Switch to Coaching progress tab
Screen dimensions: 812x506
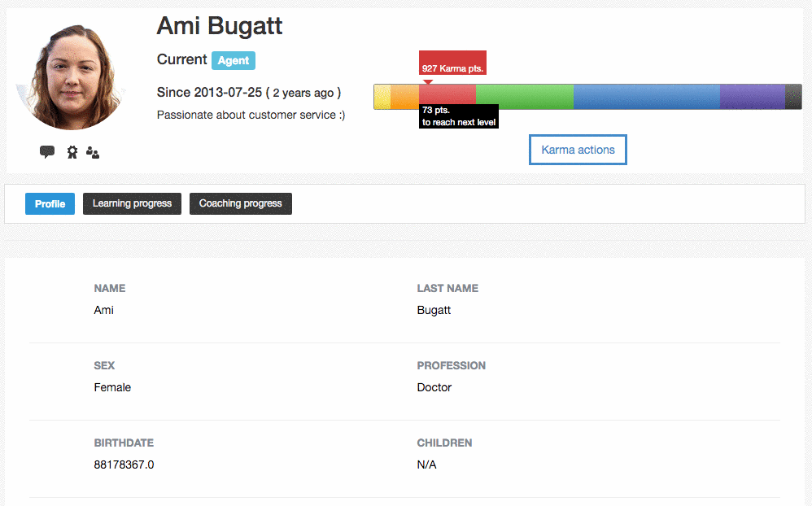pyautogui.click(x=241, y=203)
